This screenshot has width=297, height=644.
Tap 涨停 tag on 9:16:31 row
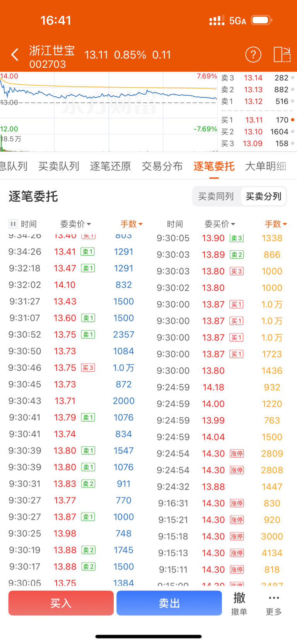click(x=237, y=504)
